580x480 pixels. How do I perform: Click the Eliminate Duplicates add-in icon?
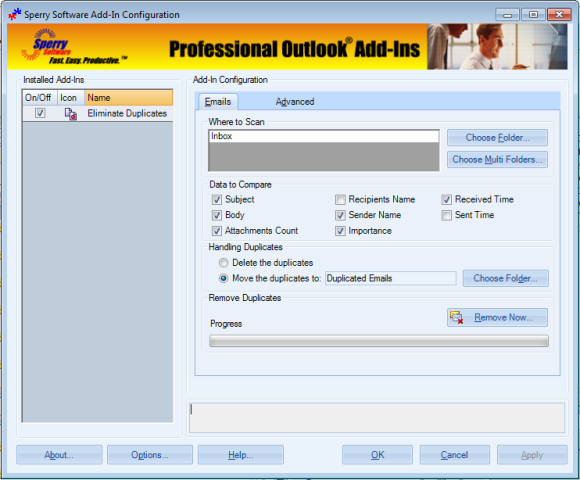coord(70,114)
